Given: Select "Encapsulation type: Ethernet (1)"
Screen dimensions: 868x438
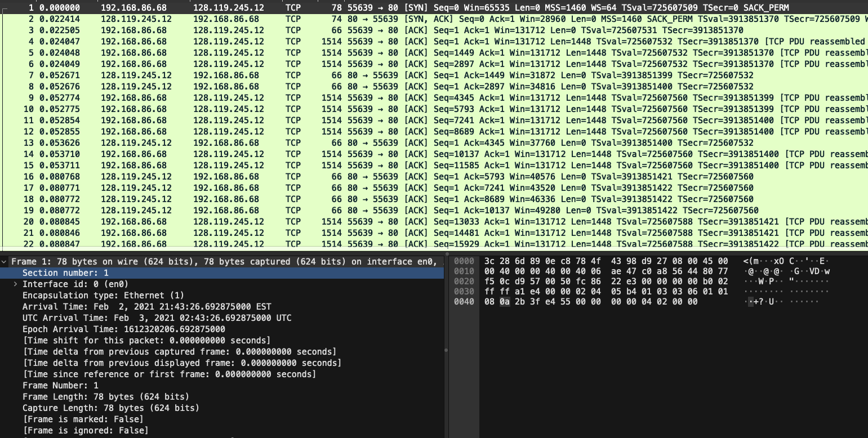Looking at the screenshot, I should coord(96,295).
